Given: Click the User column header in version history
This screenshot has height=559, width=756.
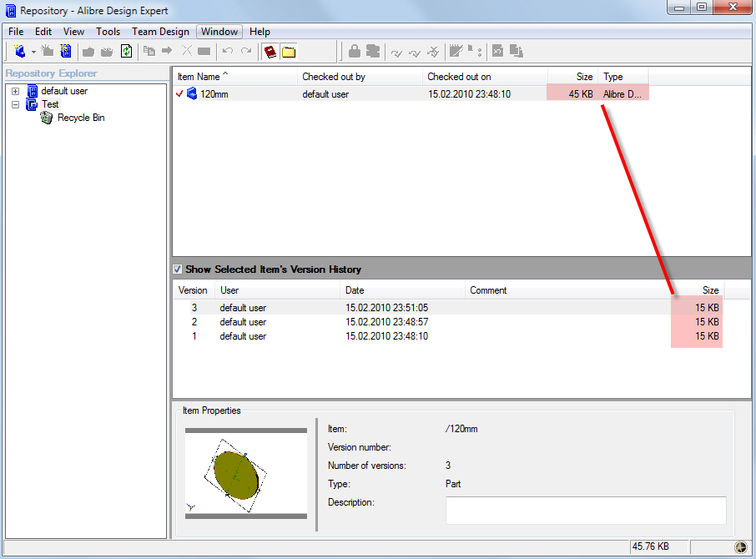Looking at the screenshot, I should (278, 290).
